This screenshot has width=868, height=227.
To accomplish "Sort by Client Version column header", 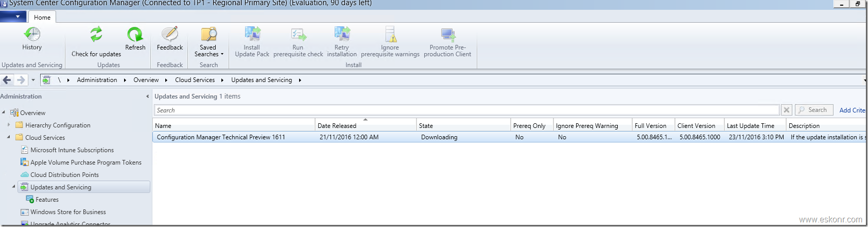I will tap(699, 125).
